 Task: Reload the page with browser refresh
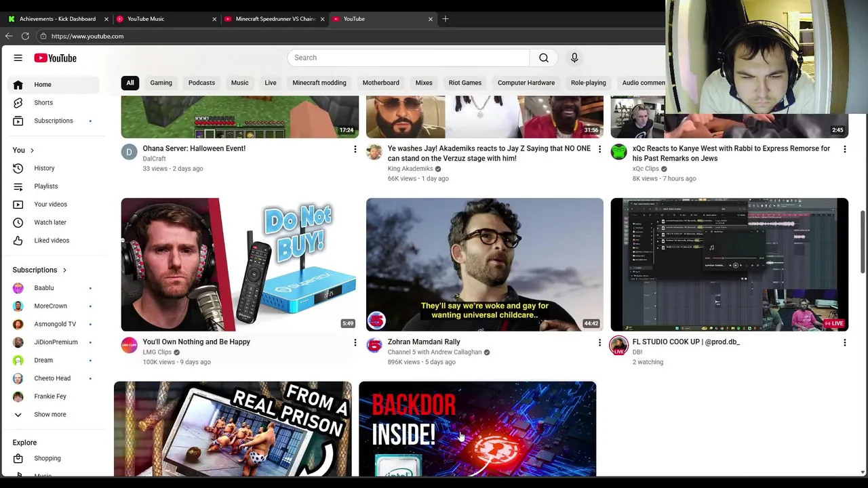[x=25, y=36]
